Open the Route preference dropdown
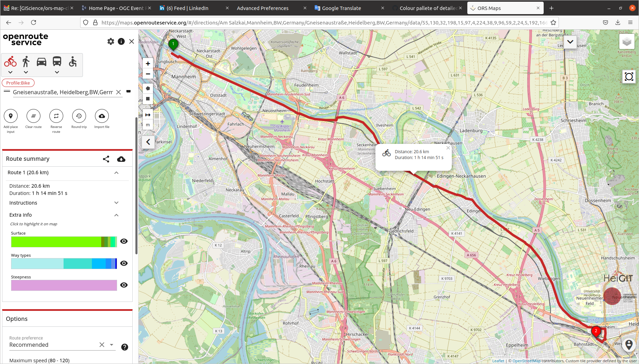 point(112,345)
